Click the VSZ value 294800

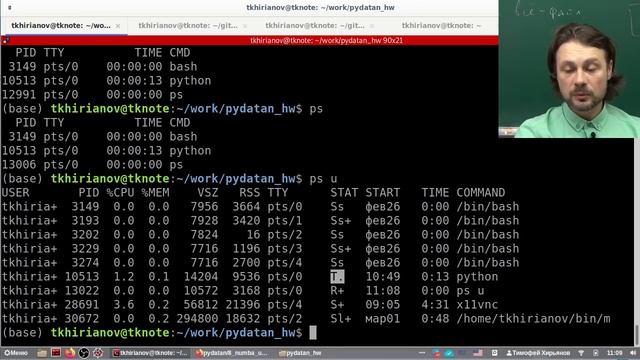click(x=197, y=318)
